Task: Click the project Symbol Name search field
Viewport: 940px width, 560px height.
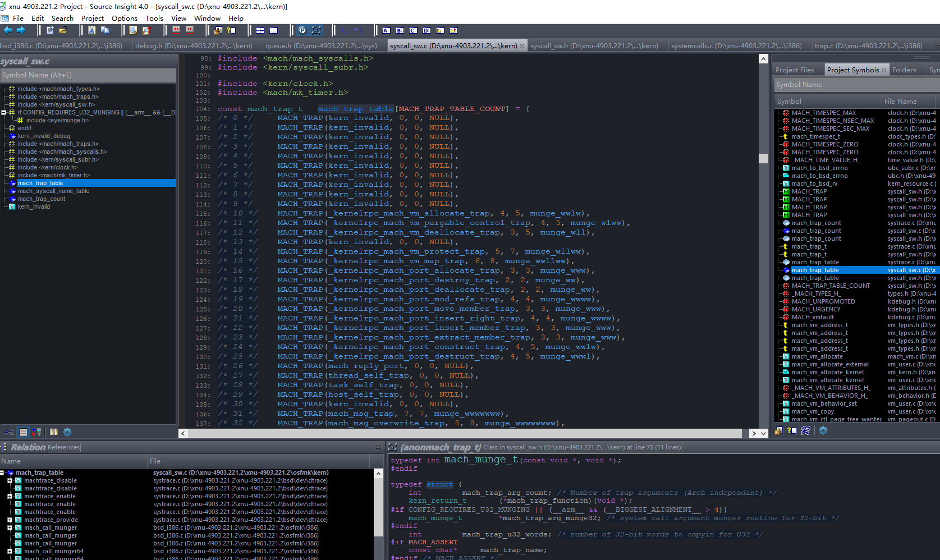Action: [856, 85]
